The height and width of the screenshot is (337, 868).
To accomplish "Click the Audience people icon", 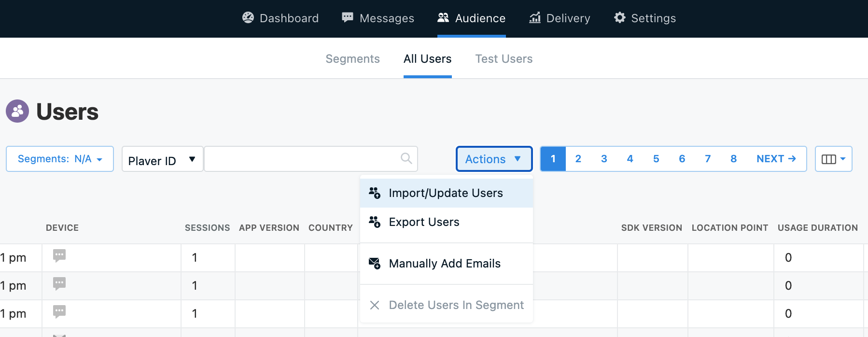I will [x=443, y=18].
